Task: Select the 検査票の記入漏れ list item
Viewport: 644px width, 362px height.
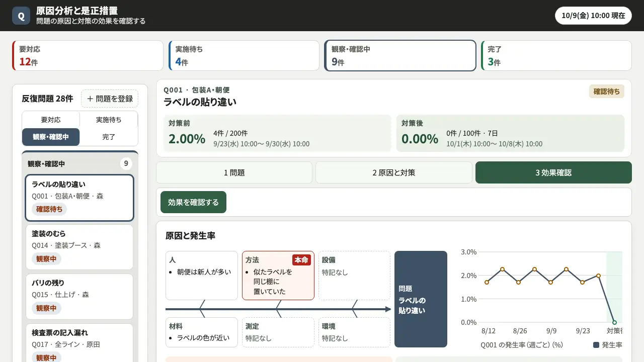Action: 79,343
